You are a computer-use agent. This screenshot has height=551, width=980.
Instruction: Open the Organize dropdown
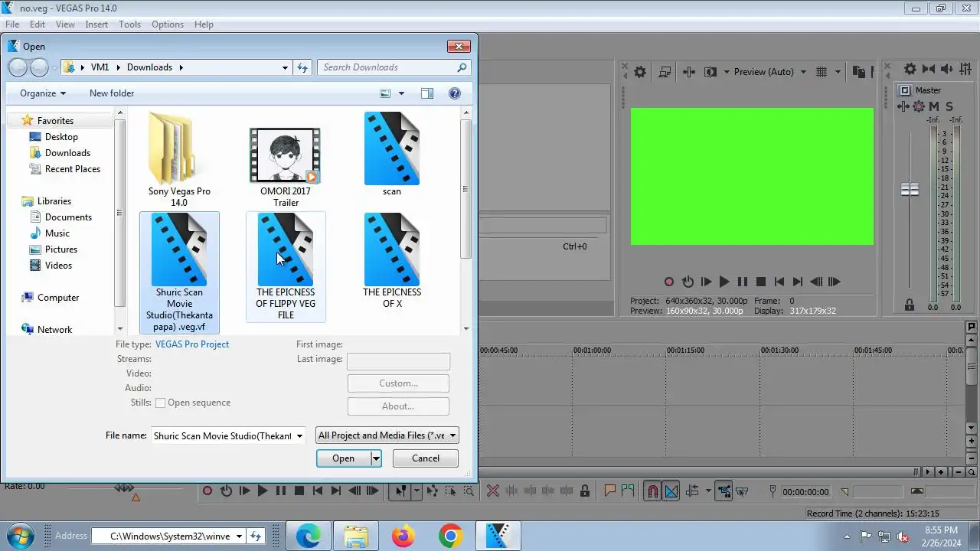coord(43,93)
